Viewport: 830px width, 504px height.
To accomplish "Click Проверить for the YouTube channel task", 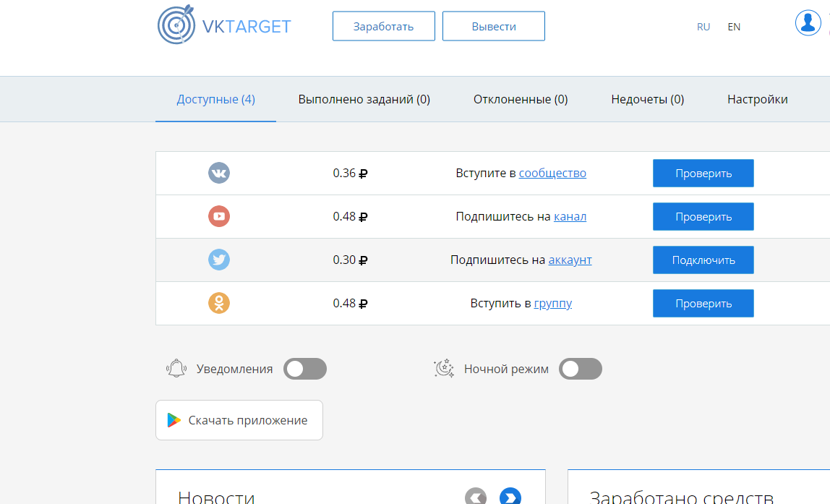I will click(x=703, y=216).
